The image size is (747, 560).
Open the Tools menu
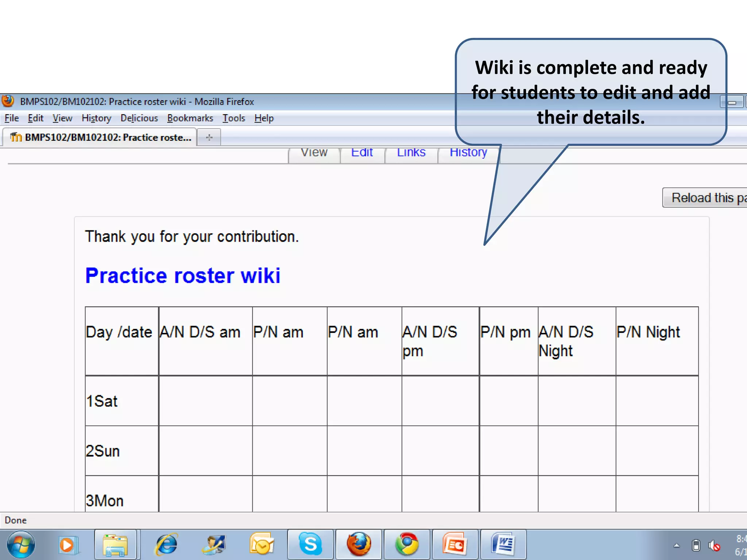(x=233, y=118)
